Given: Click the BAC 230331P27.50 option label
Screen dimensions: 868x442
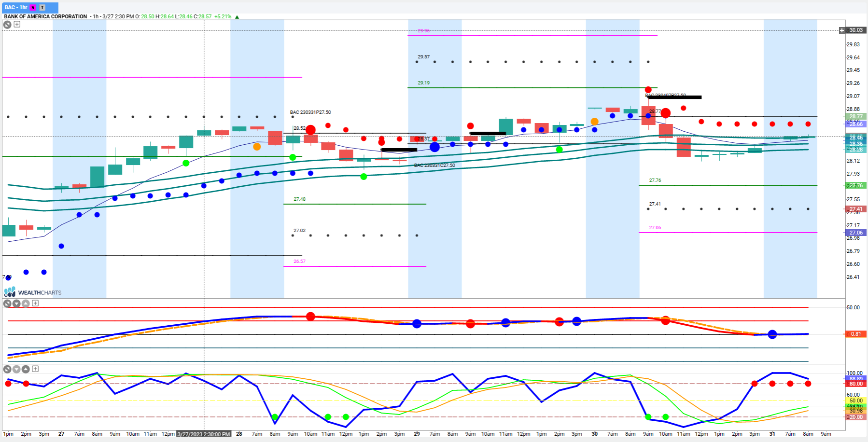Looking at the screenshot, I should pyautogui.click(x=310, y=112).
